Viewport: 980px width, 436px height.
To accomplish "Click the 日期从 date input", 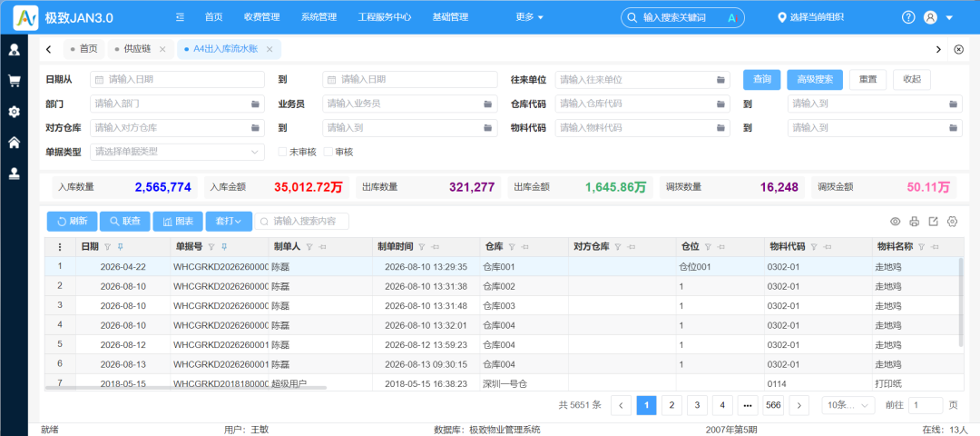I will coord(178,79).
